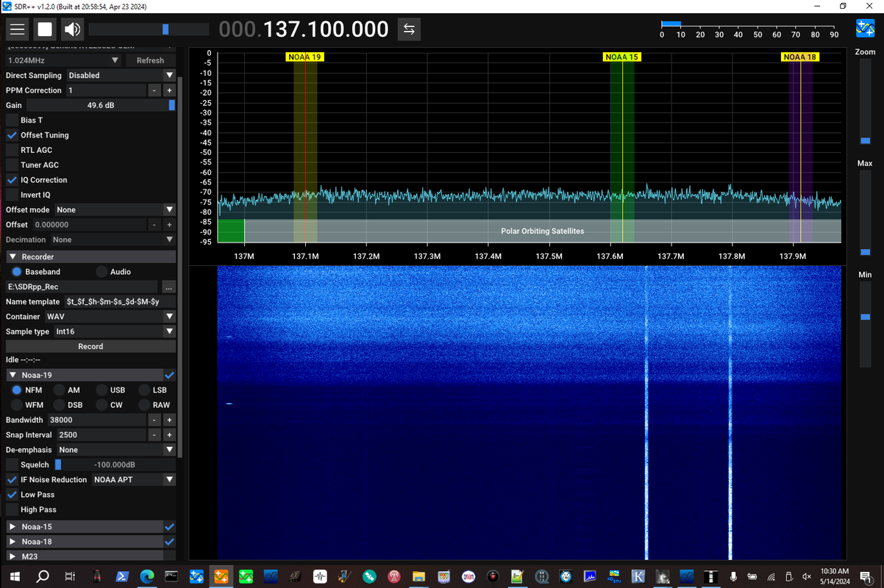Click the SDR++ logo icon at top right

[865, 29]
